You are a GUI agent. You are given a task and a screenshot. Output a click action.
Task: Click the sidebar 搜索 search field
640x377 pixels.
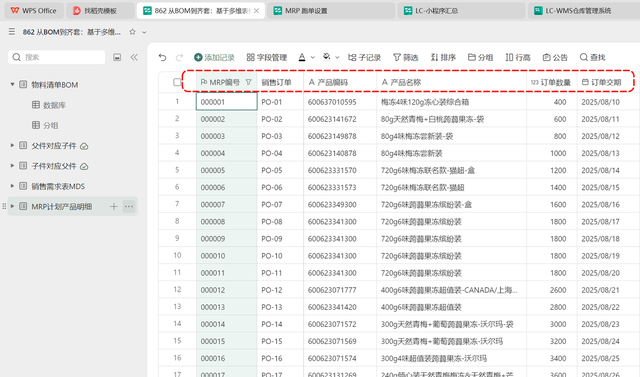tap(57, 57)
